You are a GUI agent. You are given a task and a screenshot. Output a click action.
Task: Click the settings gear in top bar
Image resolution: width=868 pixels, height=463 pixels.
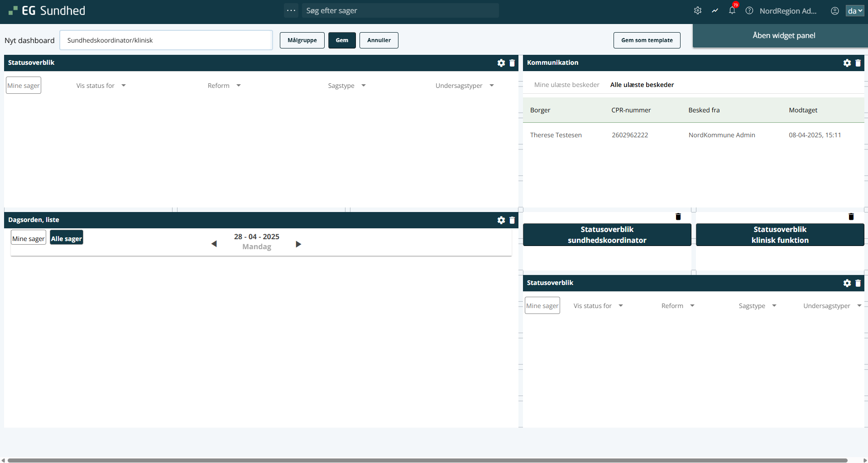[698, 10]
